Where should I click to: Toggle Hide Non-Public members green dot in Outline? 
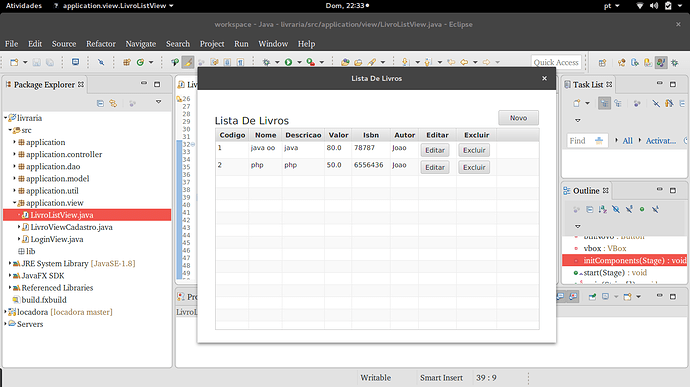pyautogui.click(x=642, y=210)
